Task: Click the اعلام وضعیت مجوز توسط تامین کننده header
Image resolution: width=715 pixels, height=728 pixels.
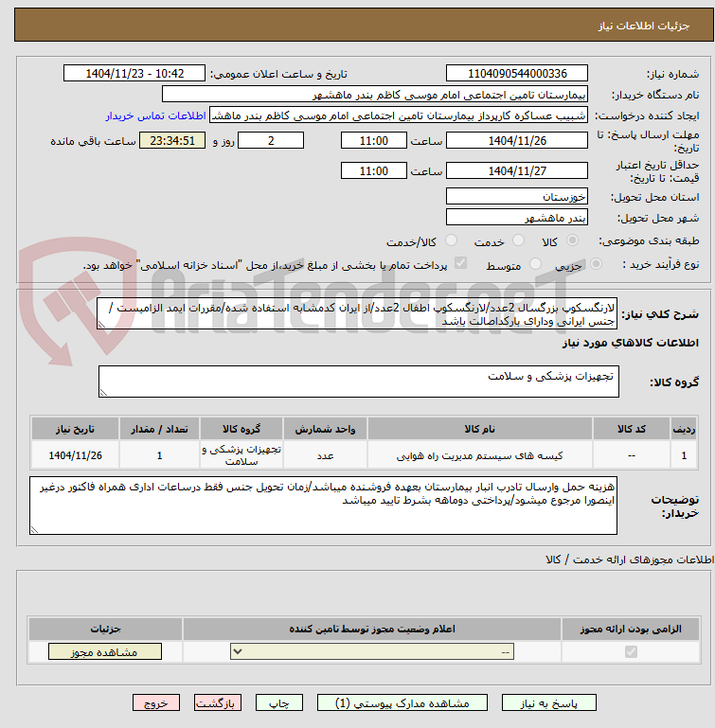Action: pos(372,630)
